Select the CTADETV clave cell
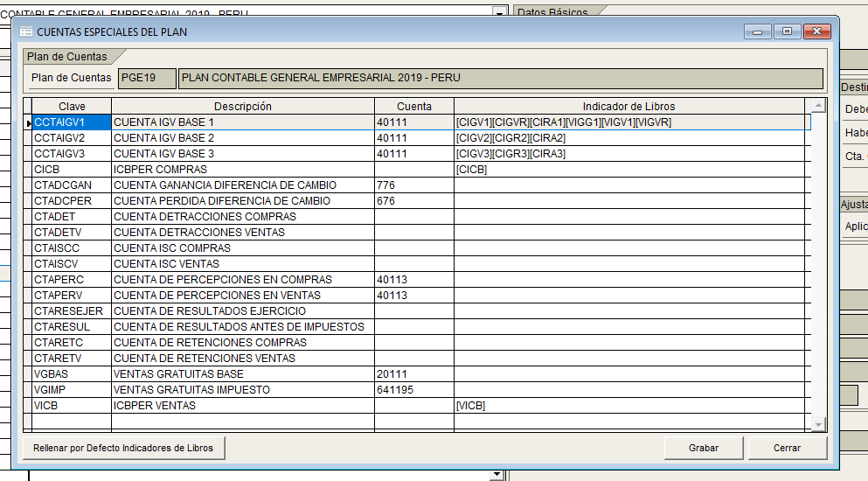Screen dimensions: 868x481 tap(72, 233)
